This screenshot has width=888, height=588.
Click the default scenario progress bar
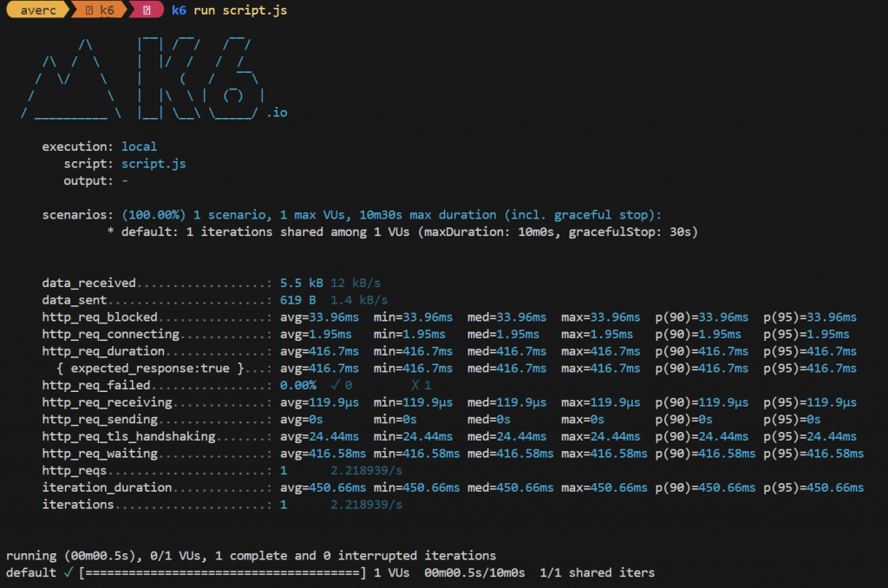tap(223, 572)
